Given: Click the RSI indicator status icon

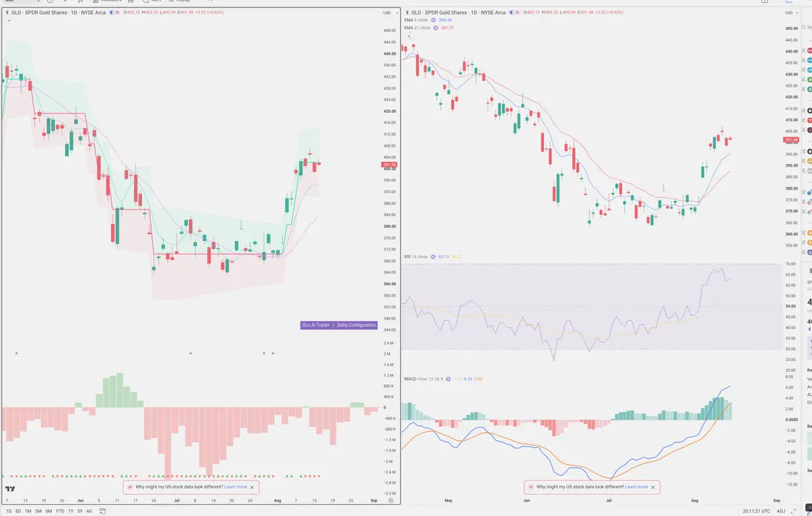Looking at the screenshot, I should pyautogui.click(x=433, y=257).
